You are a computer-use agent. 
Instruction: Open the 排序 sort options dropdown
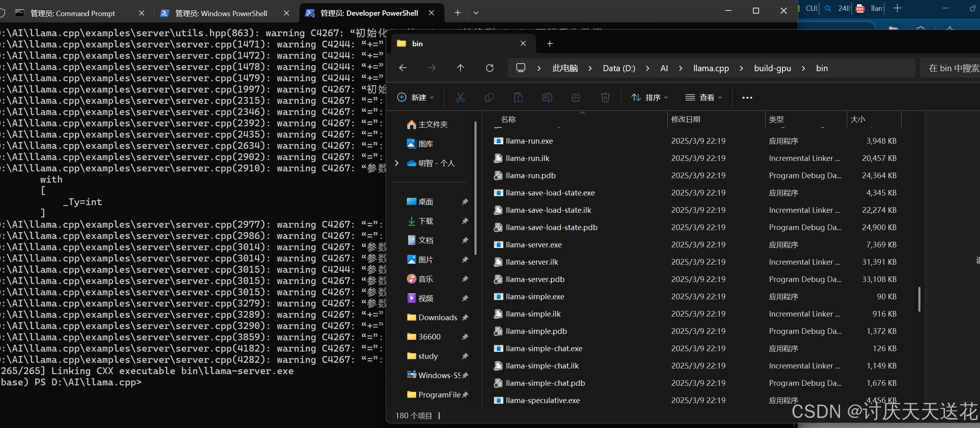click(x=649, y=97)
